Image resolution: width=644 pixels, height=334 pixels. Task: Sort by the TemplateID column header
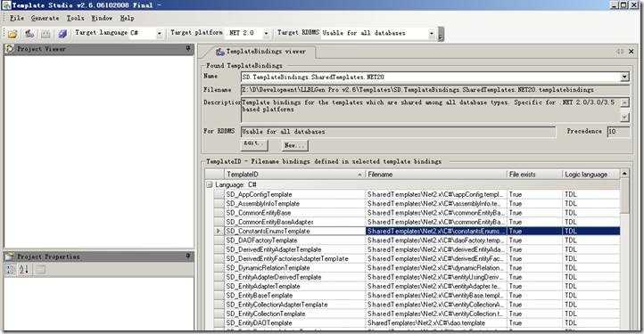pyautogui.click(x=294, y=175)
